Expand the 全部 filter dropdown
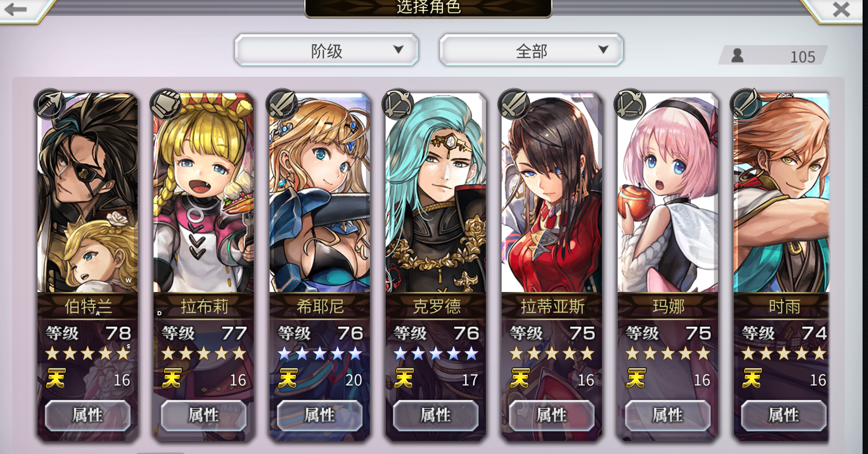868x454 pixels. point(531,50)
